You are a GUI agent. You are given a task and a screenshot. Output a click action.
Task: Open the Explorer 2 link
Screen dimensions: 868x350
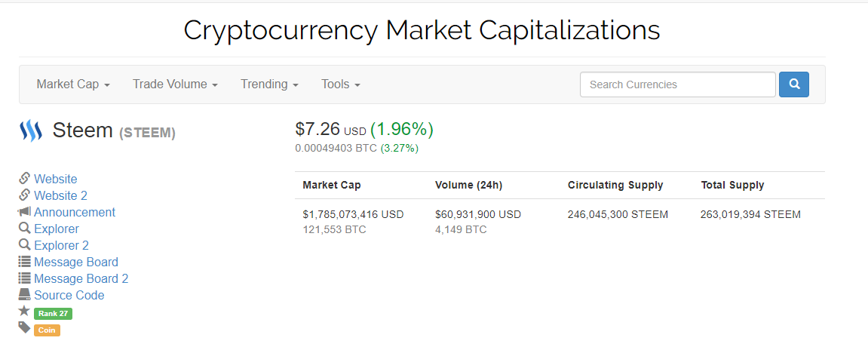61,245
